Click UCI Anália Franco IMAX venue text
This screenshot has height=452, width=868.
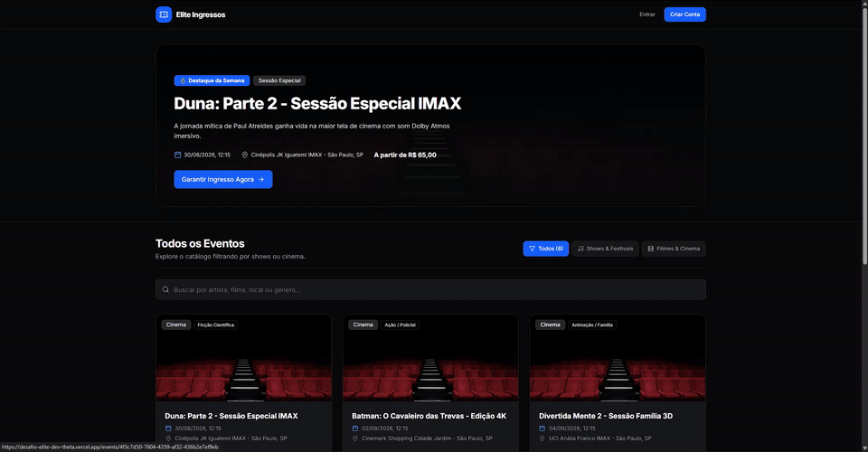pyautogui.click(x=600, y=438)
